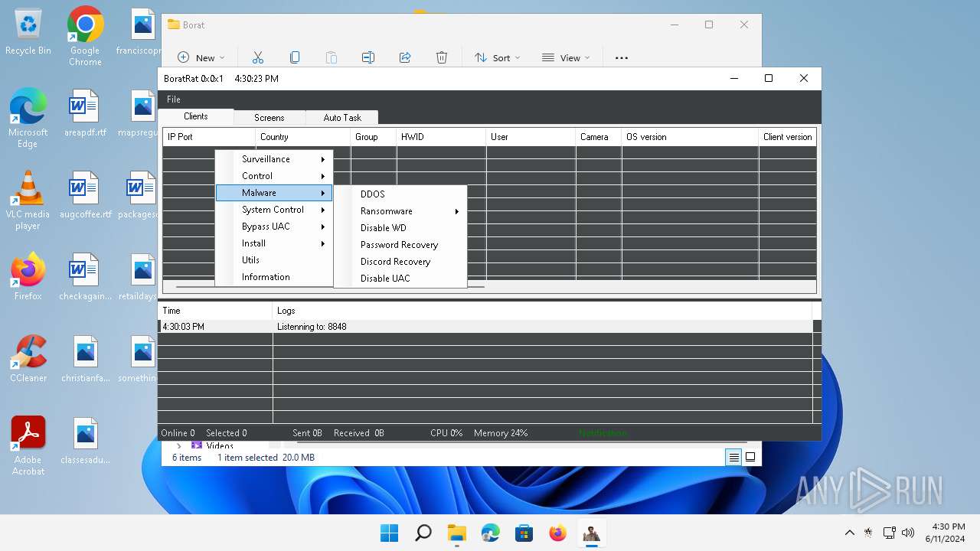
Task: Open the View dropdown in Explorer
Action: (566, 57)
